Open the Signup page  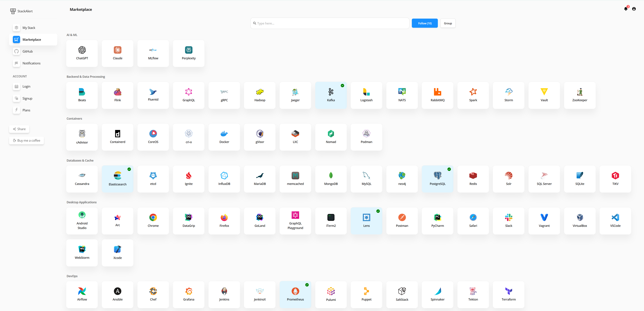33,98
